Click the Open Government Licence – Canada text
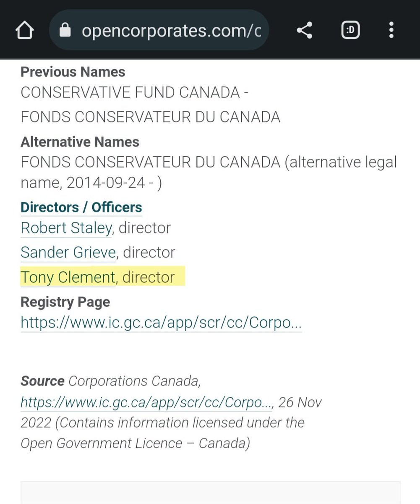This screenshot has width=420, height=504. 135,443
